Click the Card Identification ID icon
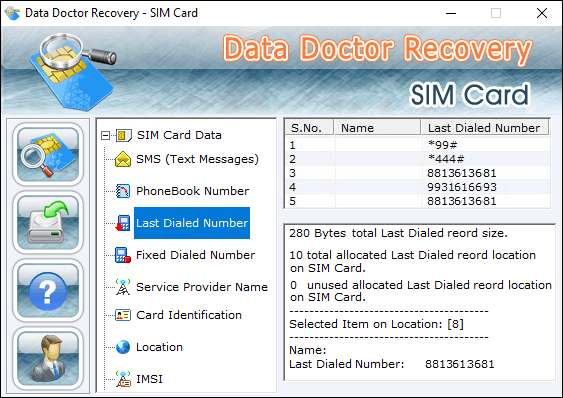This screenshot has width=563, height=398. 123,315
